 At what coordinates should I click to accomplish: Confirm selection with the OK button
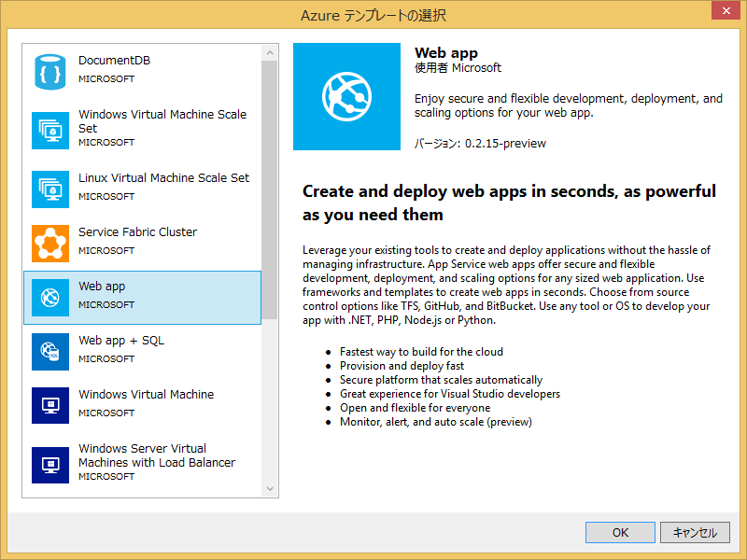620,532
